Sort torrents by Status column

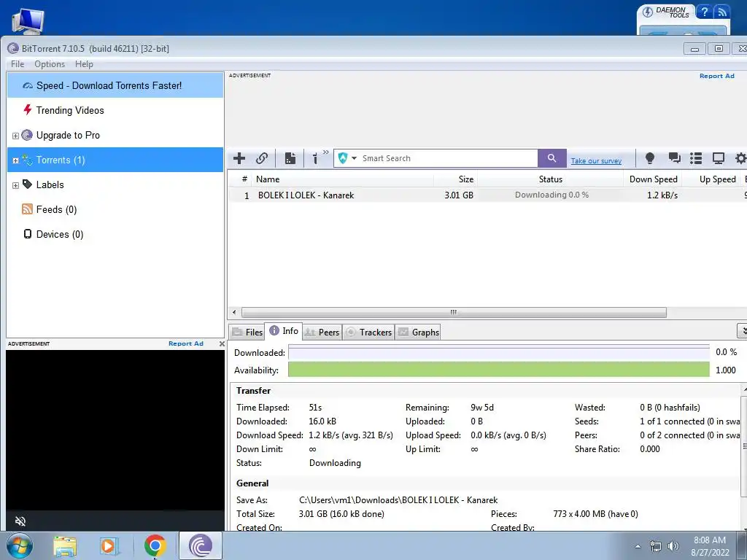pyautogui.click(x=550, y=179)
